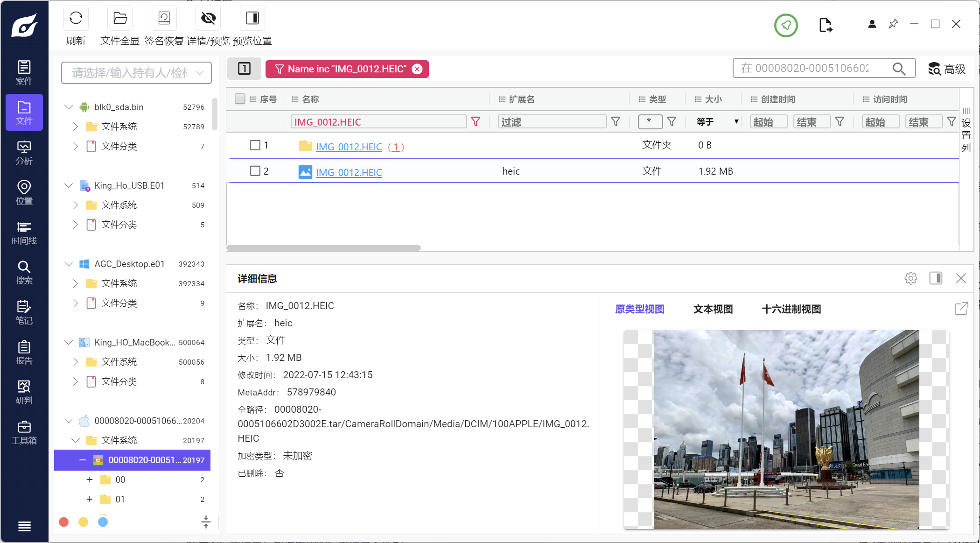Click the 刷新 refresh icon

tap(76, 18)
